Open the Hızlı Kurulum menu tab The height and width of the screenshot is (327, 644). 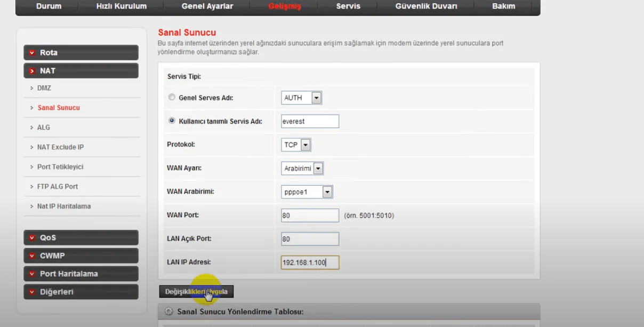coord(121,6)
